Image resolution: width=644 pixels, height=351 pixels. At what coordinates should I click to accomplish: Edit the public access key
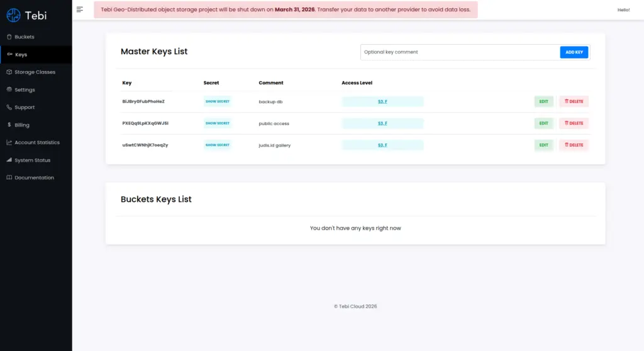point(544,123)
